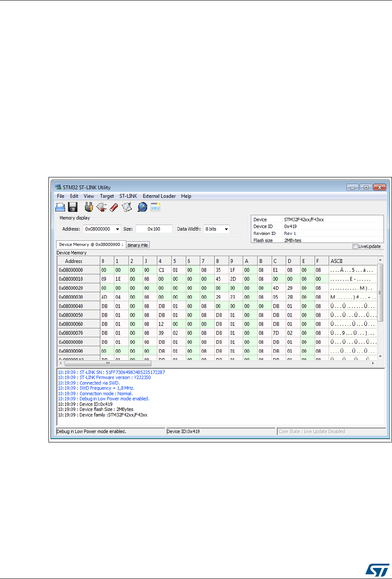Click cell 2B in row 0x08000030

coord(293,297)
